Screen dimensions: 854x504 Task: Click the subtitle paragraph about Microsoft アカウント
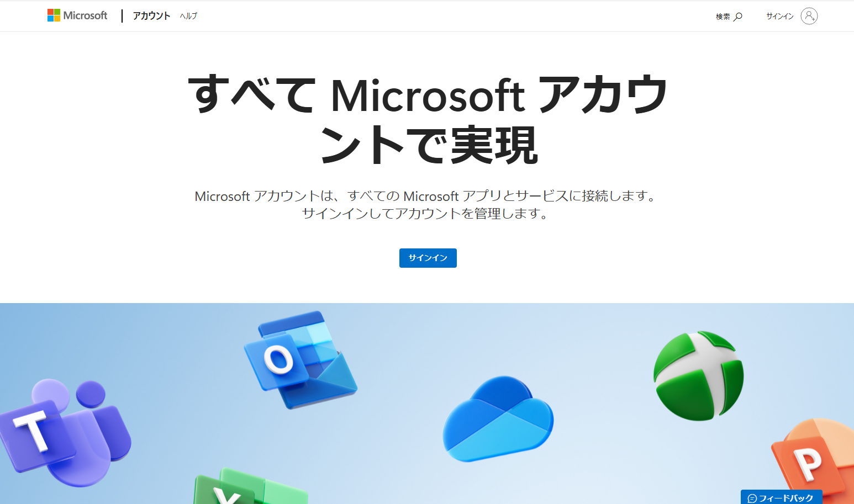[x=426, y=204]
